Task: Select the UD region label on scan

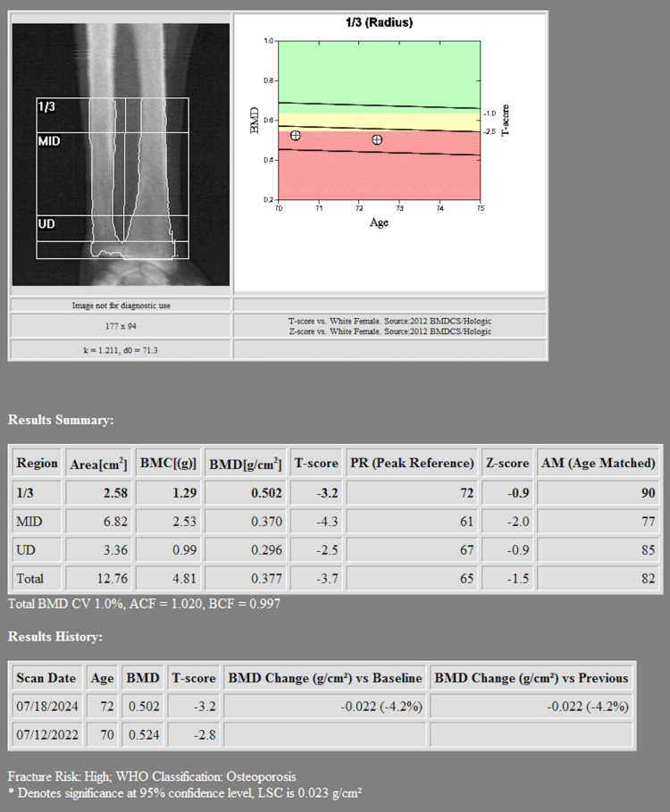Action: (46, 223)
